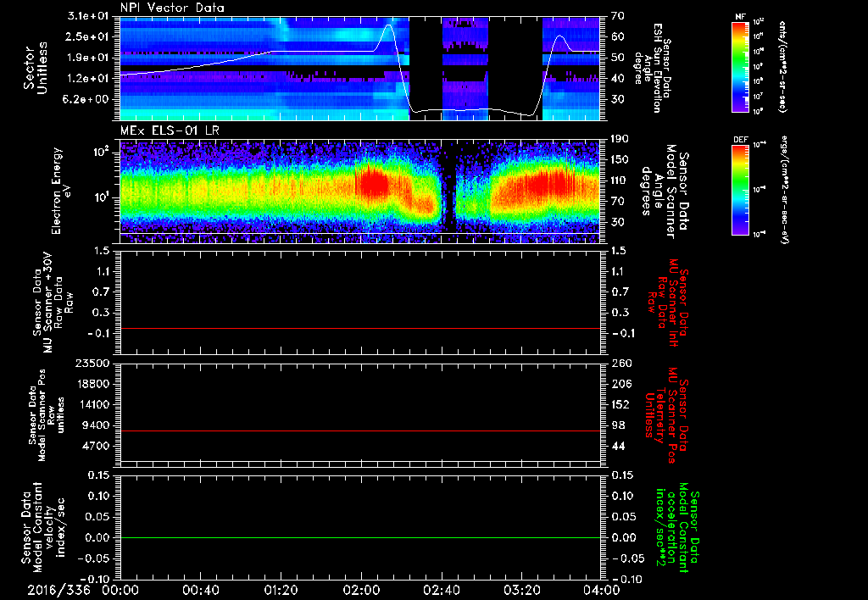Click the 01:20 time axis label

[x=281, y=590]
